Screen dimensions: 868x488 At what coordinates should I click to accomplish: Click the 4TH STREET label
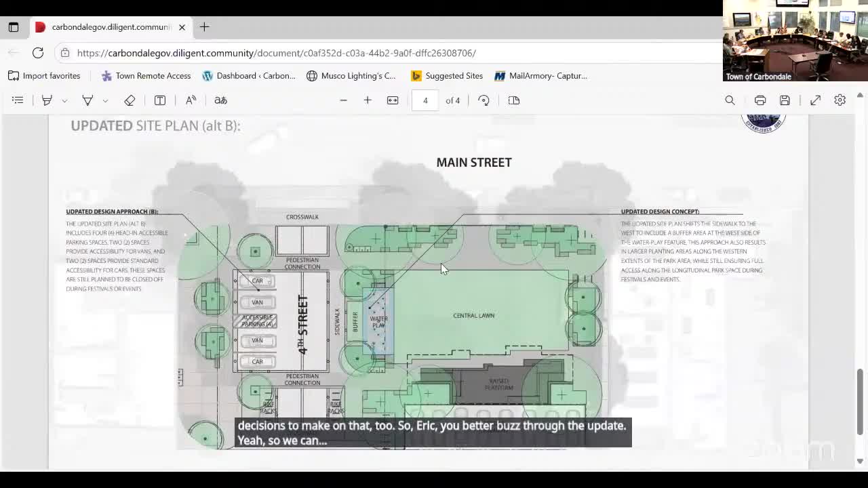(302, 324)
